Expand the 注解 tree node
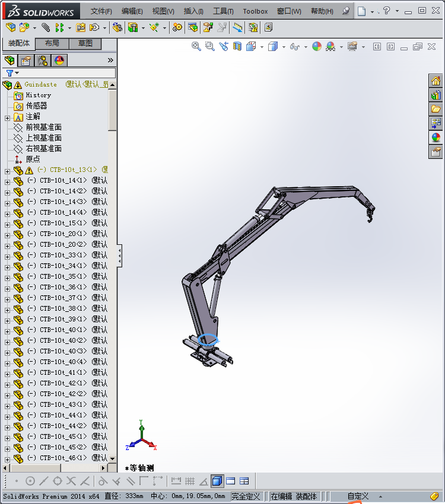Screen dimensions: 445x504 [7, 118]
